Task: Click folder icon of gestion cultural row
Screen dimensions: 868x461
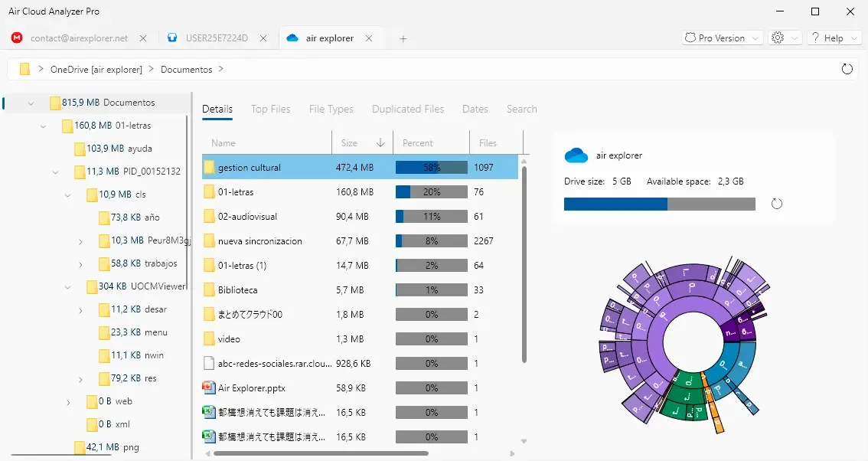Action: (209, 168)
